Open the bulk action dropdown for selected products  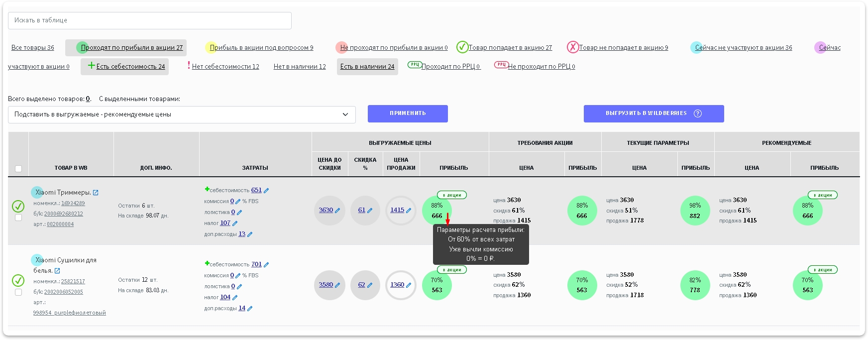coord(182,114)
